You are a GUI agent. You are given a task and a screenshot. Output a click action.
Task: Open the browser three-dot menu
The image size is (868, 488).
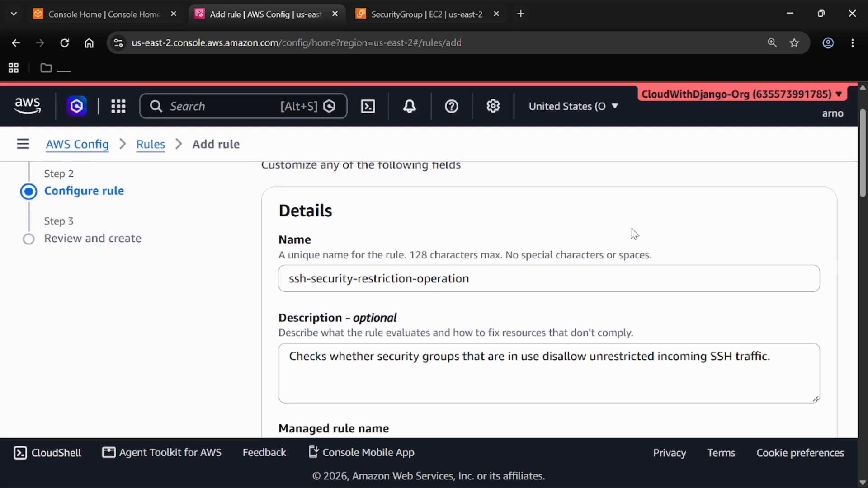tap(853, 43)
